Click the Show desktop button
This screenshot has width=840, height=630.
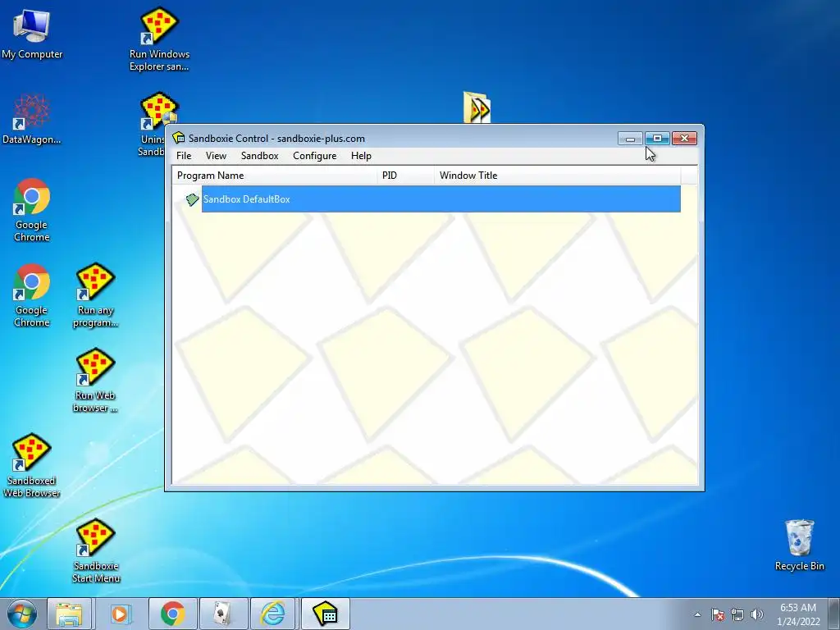(834, 614)
